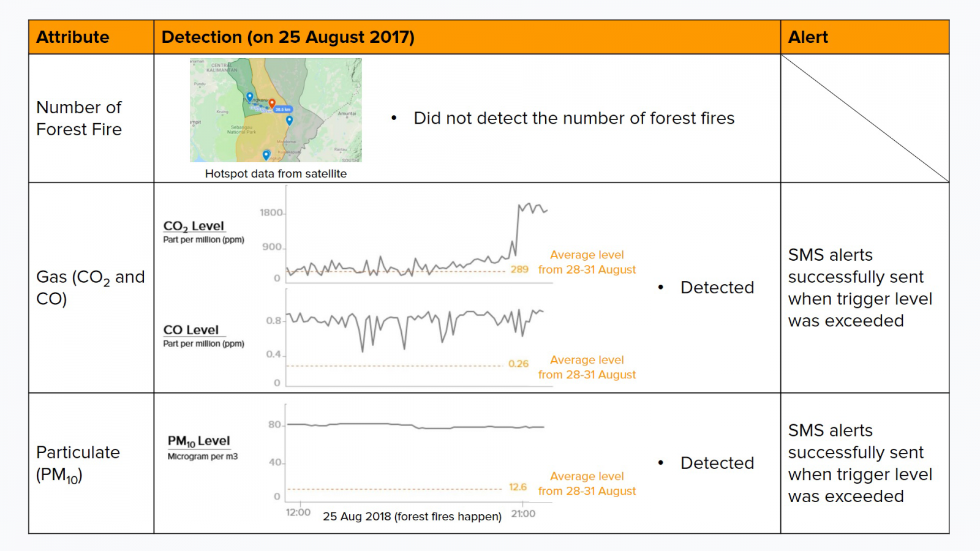Click the Number of Forest Fire cell
980x551 pixels.
point(79,118)
